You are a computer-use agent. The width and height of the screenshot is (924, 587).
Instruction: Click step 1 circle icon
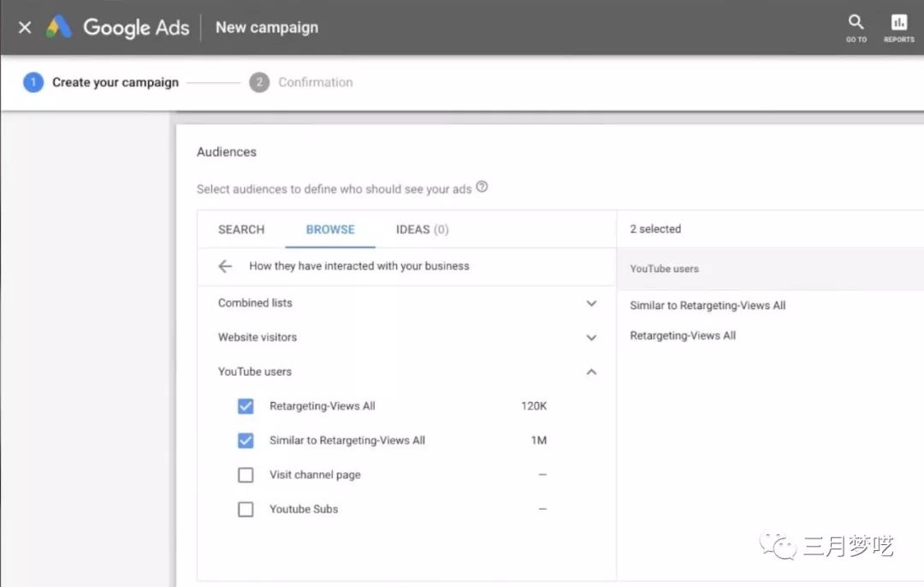click(x=33, y=82)
